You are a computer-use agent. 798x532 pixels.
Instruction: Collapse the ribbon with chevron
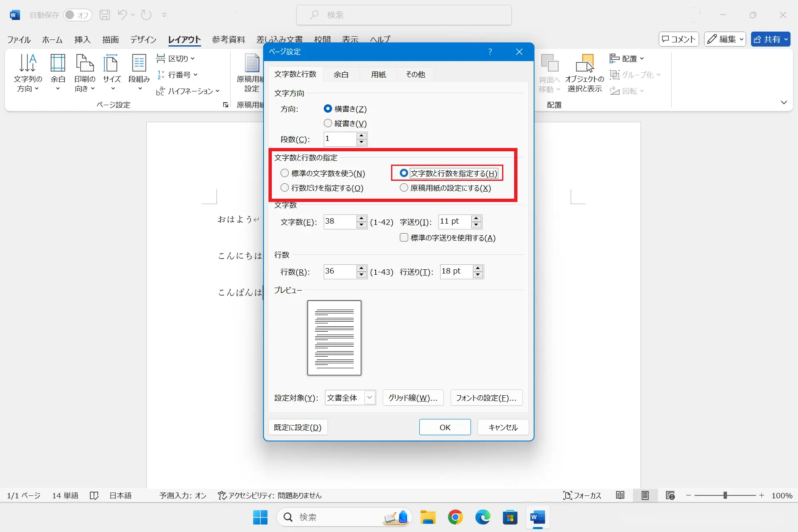[784, 102]
